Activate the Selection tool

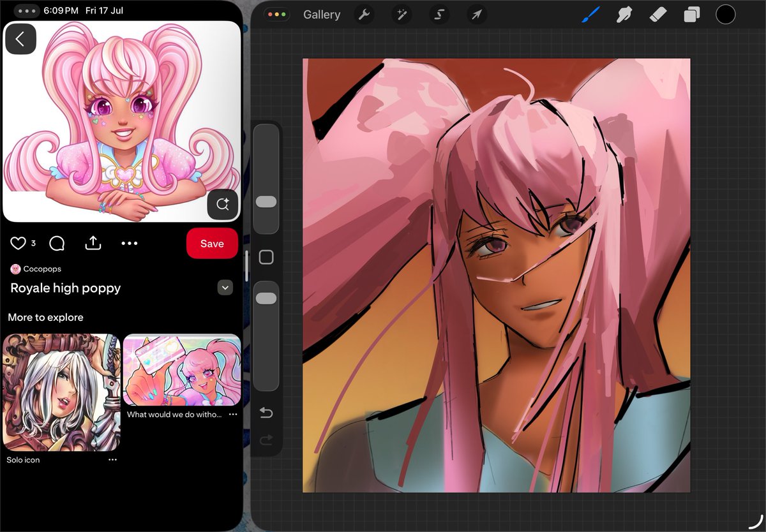[x=439, y=15]
